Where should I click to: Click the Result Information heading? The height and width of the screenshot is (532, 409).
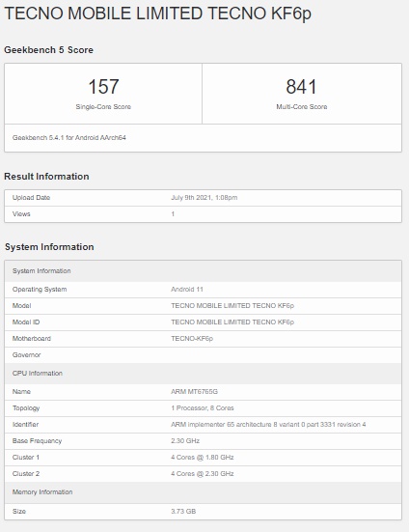coord(46,177)
